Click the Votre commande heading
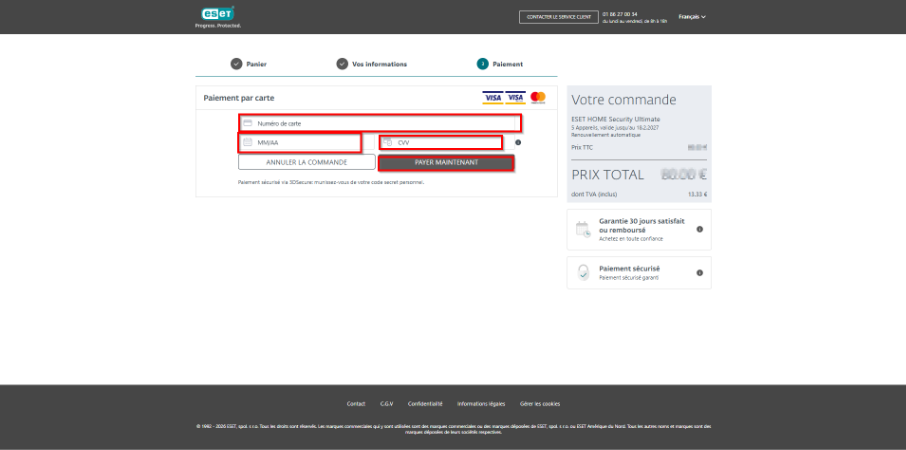 tap(623, 100)
